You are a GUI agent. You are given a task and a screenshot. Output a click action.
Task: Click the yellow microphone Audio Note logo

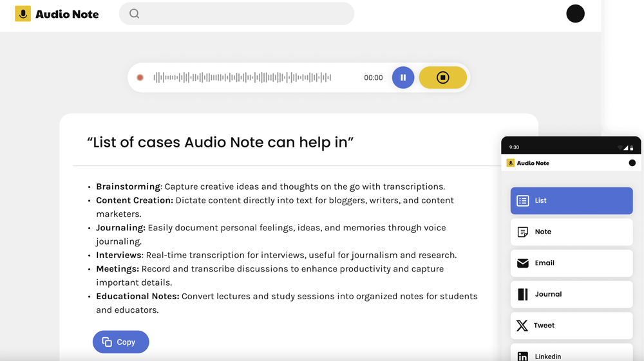pos(23,14)
